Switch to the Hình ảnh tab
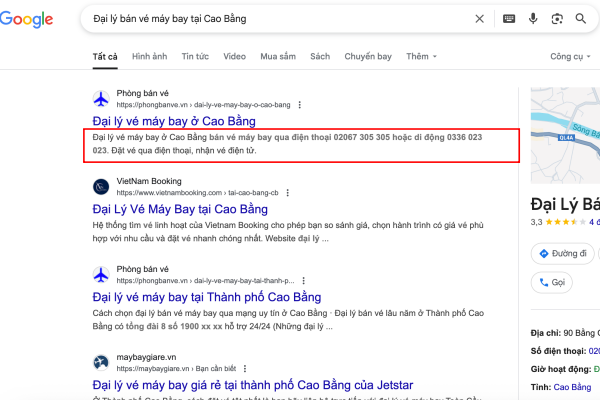 tap(149, 57)
